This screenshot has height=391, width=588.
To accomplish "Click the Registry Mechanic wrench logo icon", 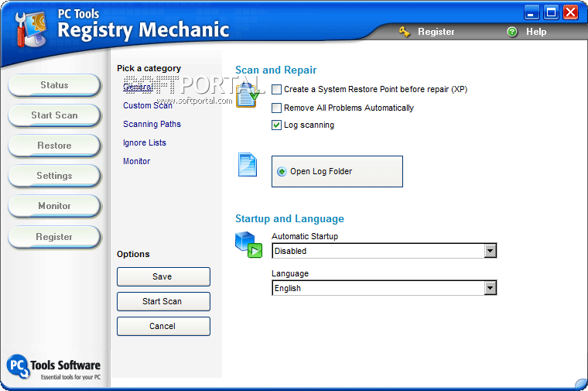I will pyautogui.click(x=32, y=29).
